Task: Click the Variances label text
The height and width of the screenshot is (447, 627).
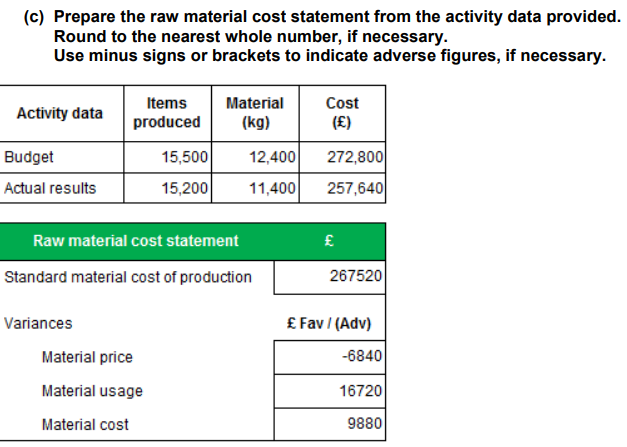Action: point(38,323)
